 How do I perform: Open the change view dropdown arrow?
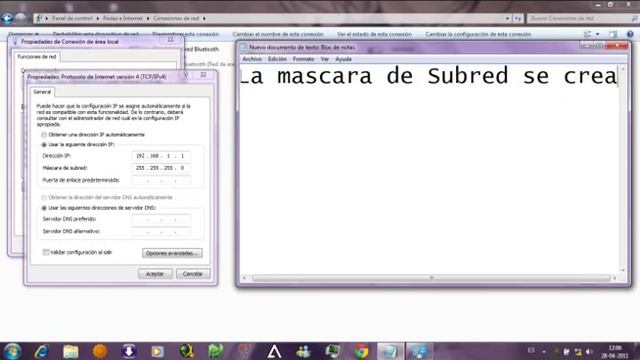point(598,34)
